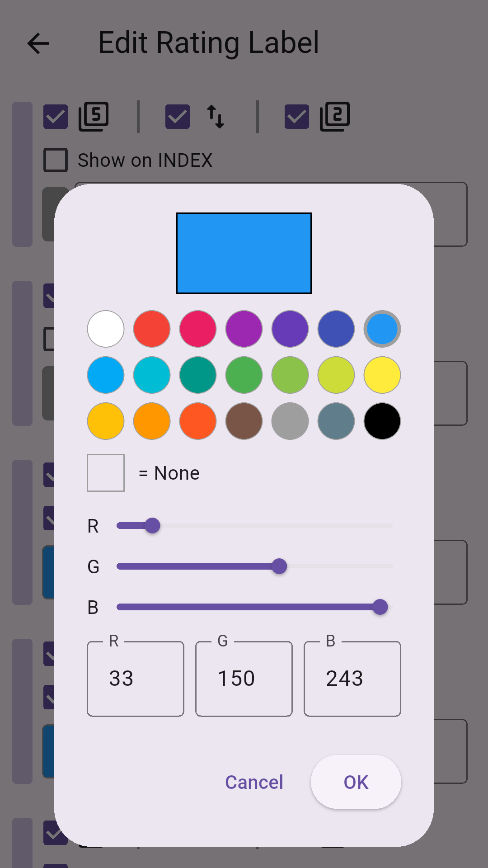The height and width of the screenshot is (868, 488).
Task: Click the 2-page stack icon
Action: pyautogui.click(x=335, y=116)
